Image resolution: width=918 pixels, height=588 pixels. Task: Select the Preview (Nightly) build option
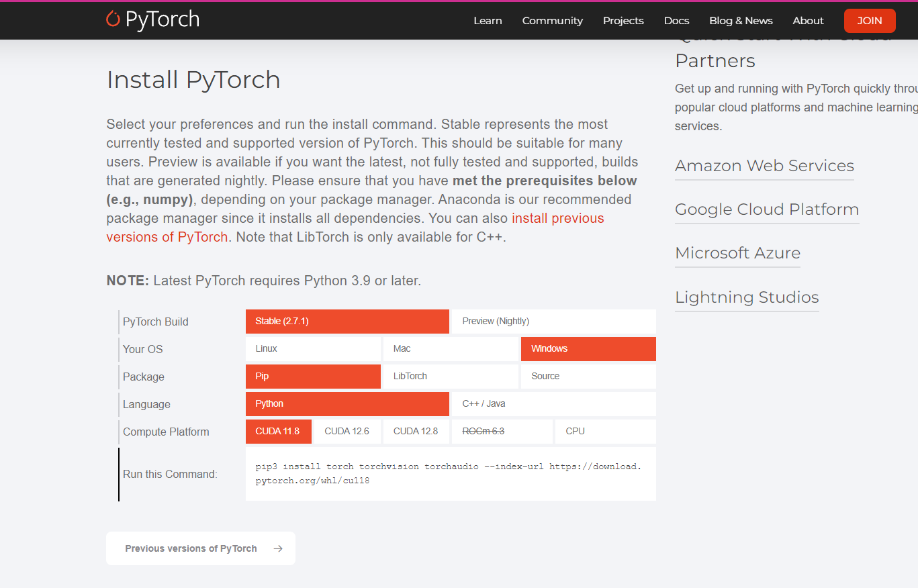pos(554,322)
